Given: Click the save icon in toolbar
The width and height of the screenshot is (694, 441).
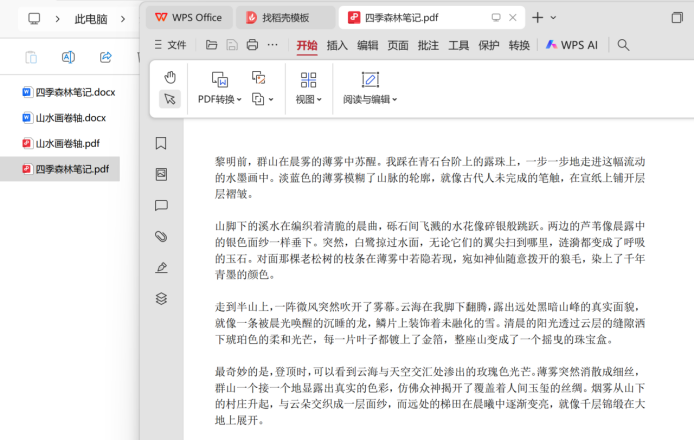Looking at the screenshot, I should [x=232, y=45].
